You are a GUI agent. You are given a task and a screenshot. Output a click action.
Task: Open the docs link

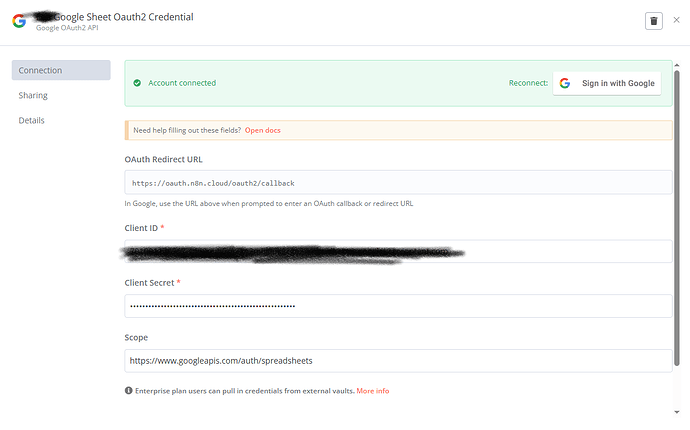click(x=263, y=130)
